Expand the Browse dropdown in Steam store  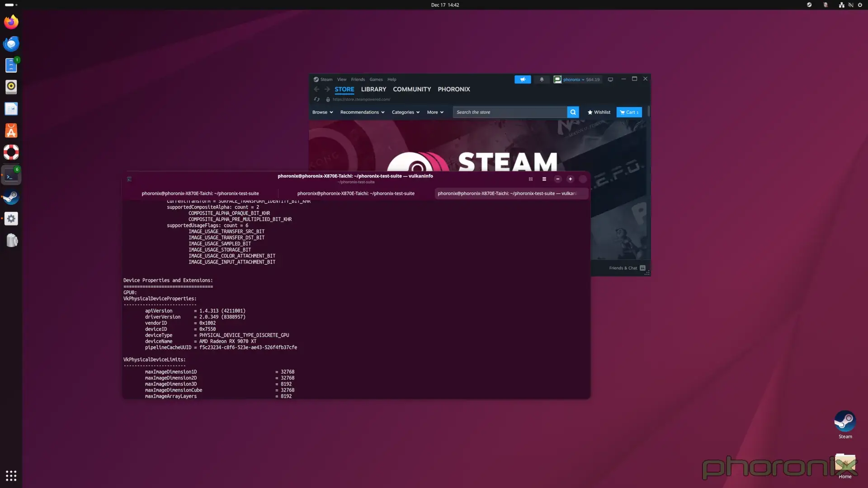(322, 112)
